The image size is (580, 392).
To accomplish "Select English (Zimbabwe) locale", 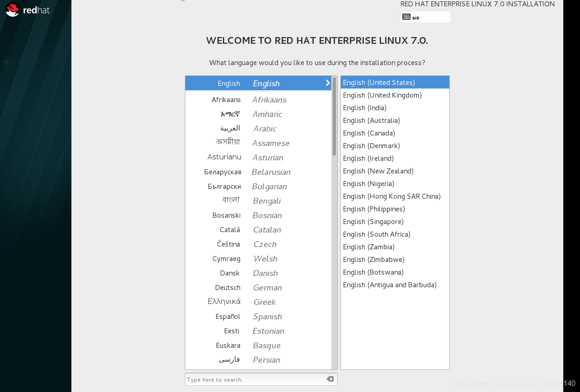I will pos(395,260).
